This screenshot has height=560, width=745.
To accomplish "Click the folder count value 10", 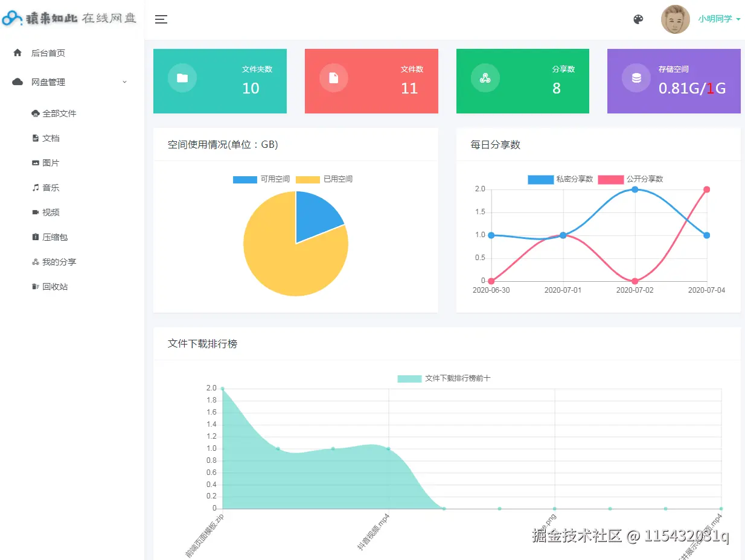I will click(x=251, y=89).
